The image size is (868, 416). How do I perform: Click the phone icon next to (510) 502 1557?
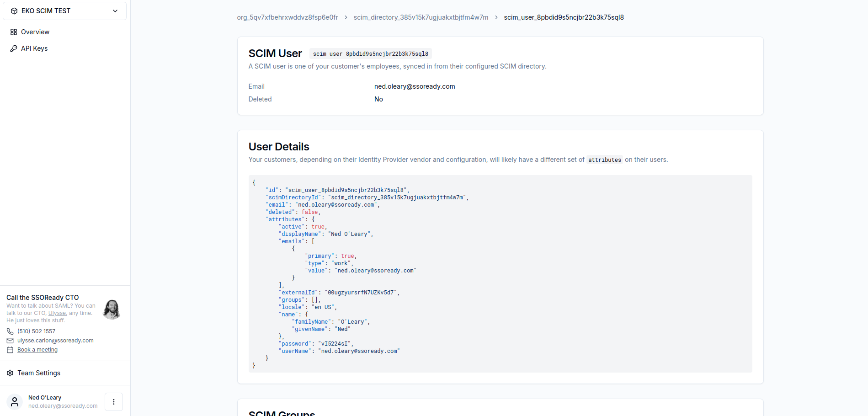[10, 331]
